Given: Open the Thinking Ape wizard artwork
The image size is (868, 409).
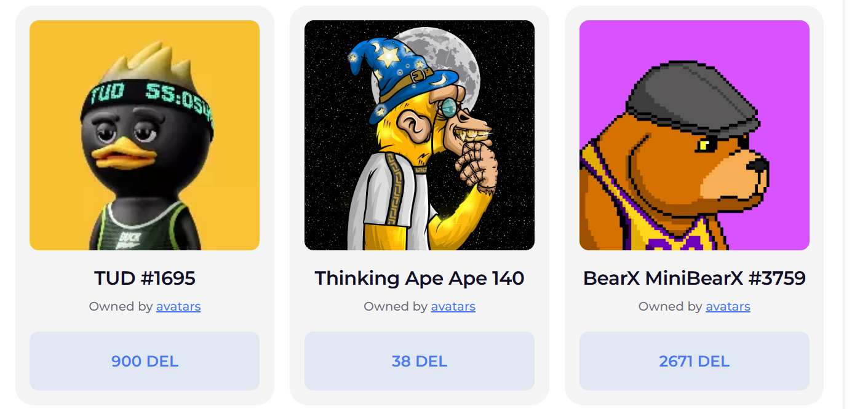Looking at the screenshot, I should [x=420, y=135].
